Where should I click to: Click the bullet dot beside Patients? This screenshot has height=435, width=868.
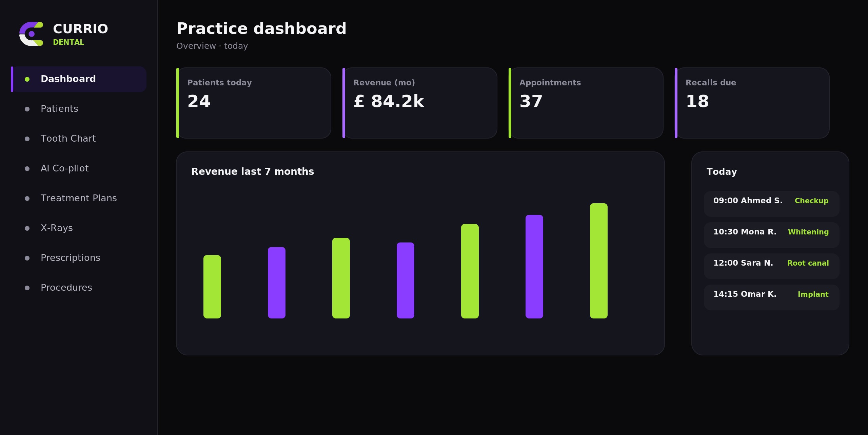point(27,109)
